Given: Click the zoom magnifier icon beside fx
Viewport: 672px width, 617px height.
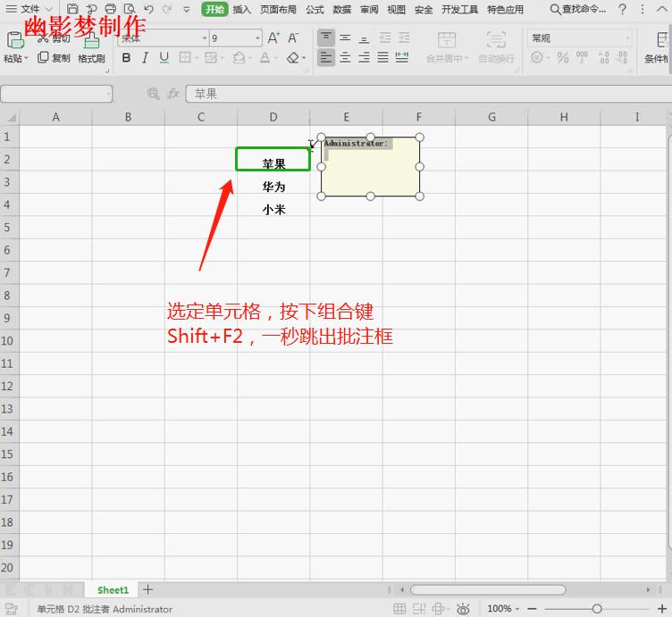Looking at the screenshot, I should pyautogui.click(x=153, y=94).
